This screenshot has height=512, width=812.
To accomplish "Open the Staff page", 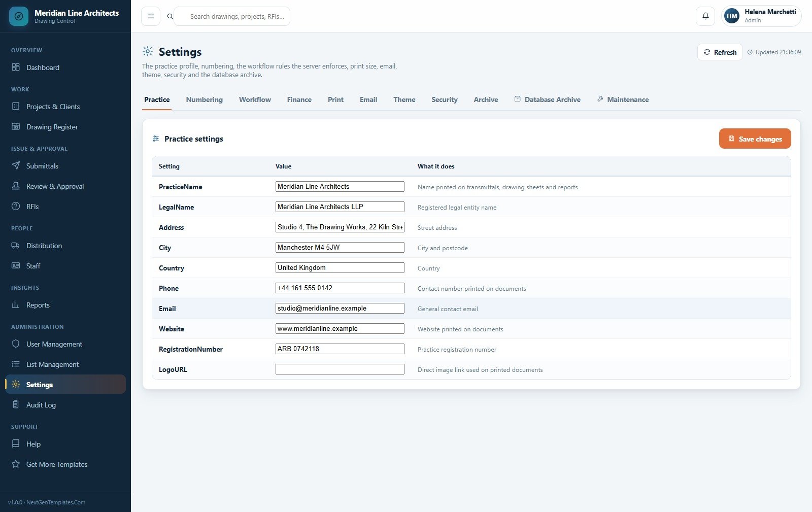I will pyautogui.click(x=65, y=266).
